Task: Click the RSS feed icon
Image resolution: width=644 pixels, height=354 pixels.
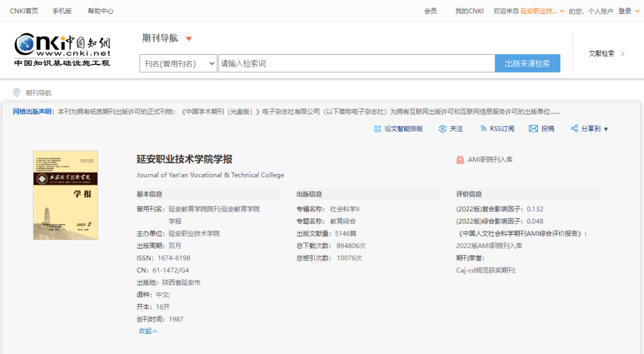Action: point(484,129)
